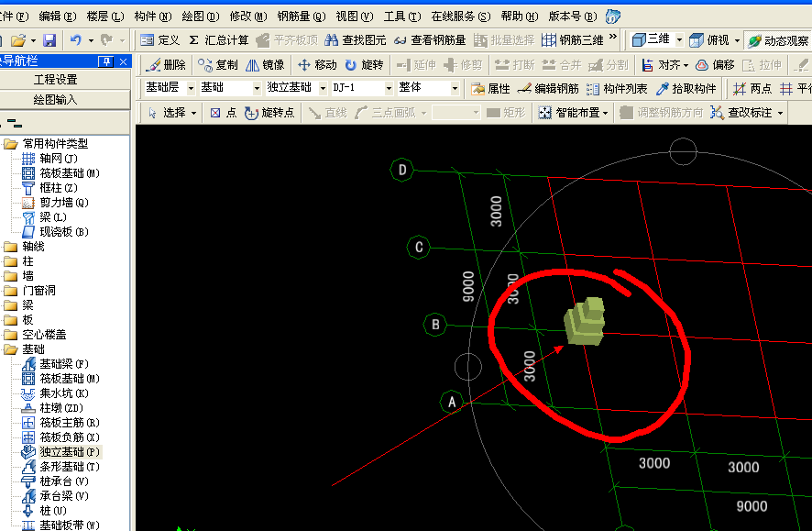
Task: Activate 动态观察 dynamic orbit view
Action: (778, 40)
